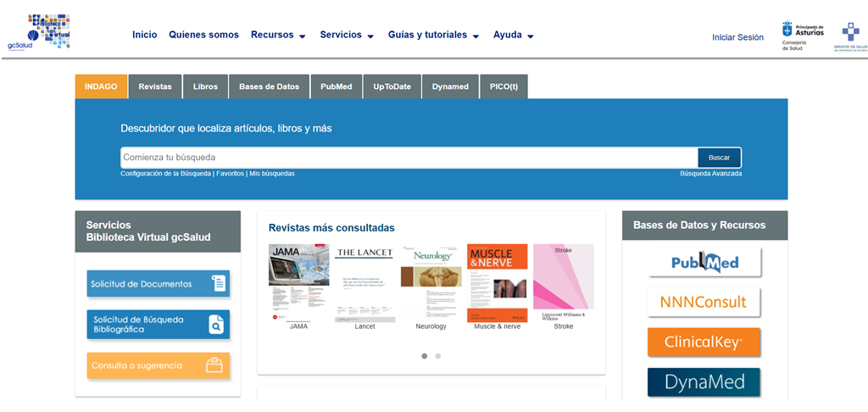Click Iniciar Sesión link
The width and height of the screenshot is (868, 412).
point(738,37)
